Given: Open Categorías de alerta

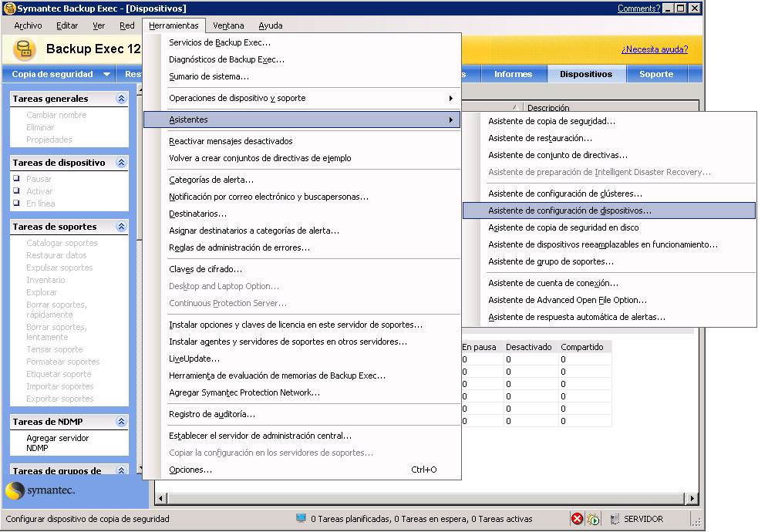Looking at the screenshot, I should click(302, 180).
